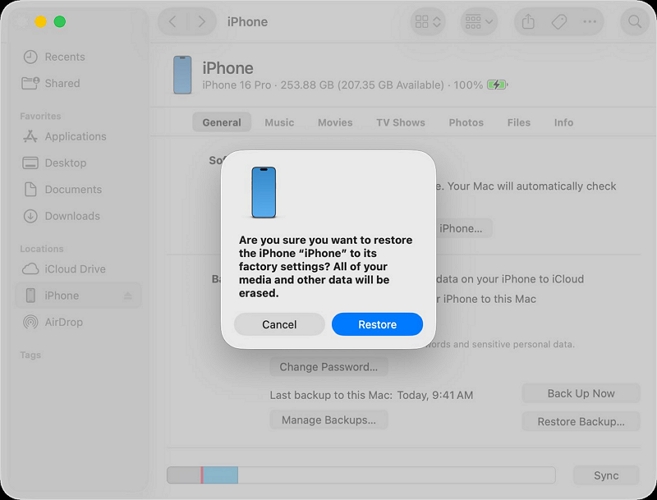Click Back Up Now
The image size is (657, 500).
click(581, 393)
